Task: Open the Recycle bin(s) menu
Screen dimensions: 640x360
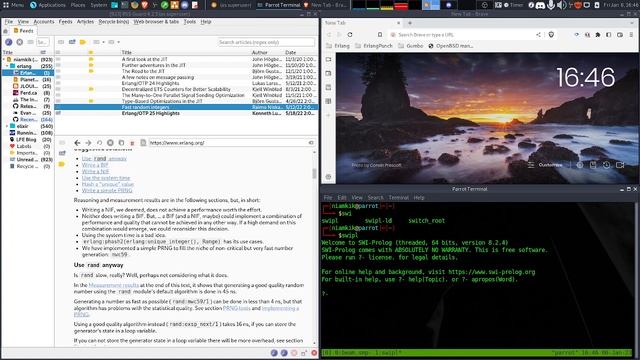Action: pos(114,22)
